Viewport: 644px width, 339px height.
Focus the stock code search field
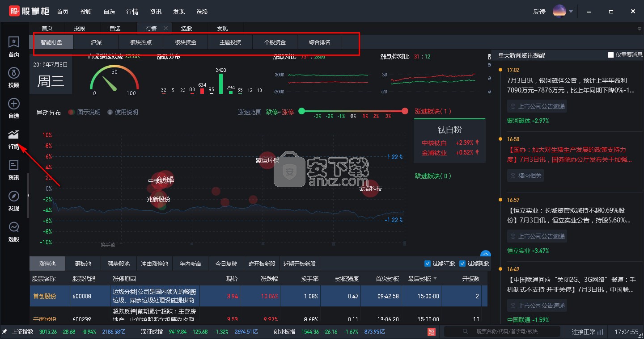click(502, 331)
